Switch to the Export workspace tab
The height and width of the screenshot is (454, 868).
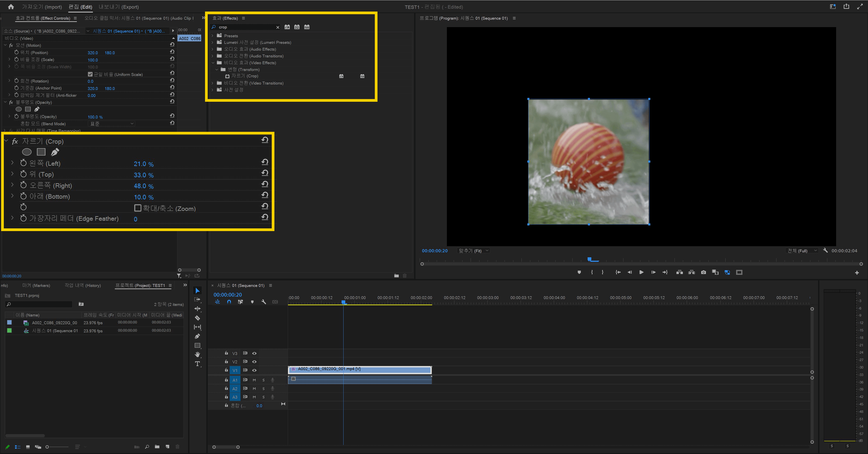tap(119, 7)
